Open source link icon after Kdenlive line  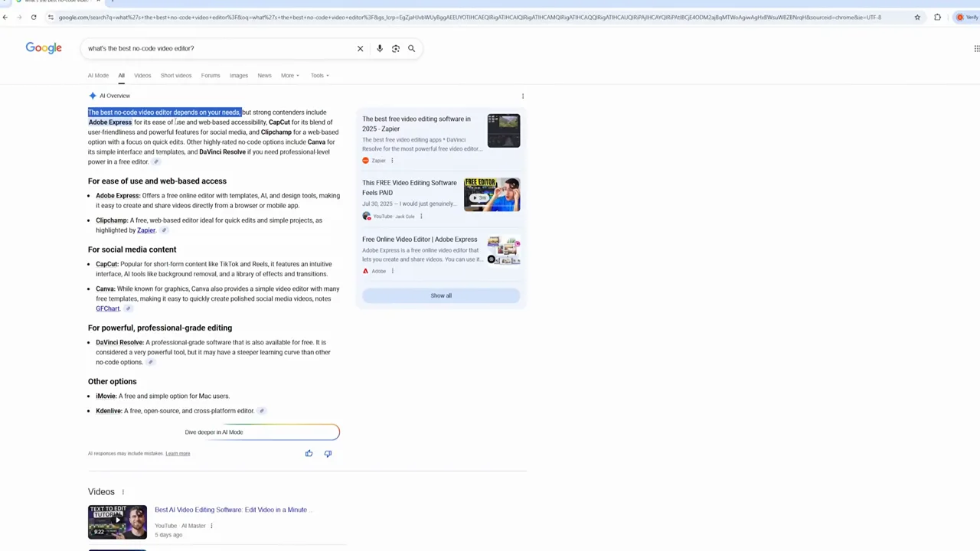click(x=261, y=411)
